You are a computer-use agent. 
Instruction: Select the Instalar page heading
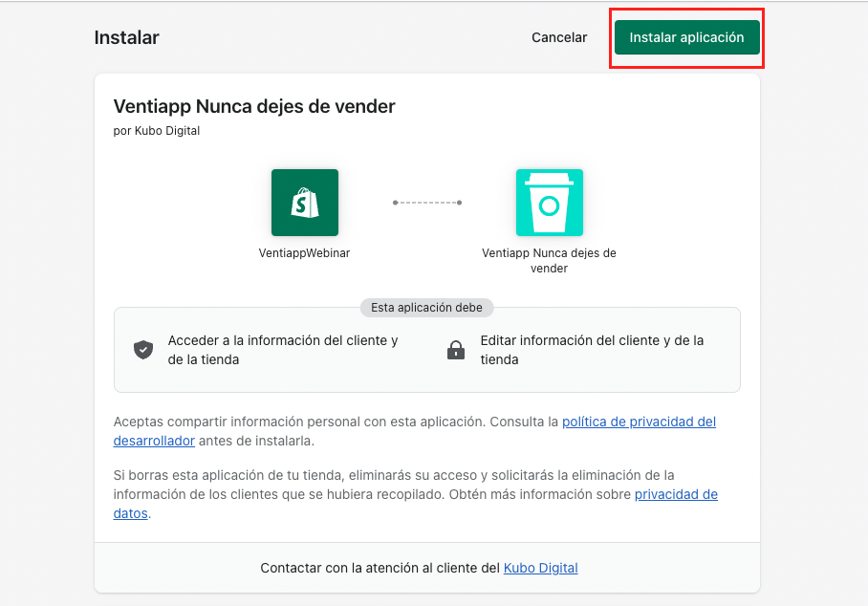[x=127, y=37]
